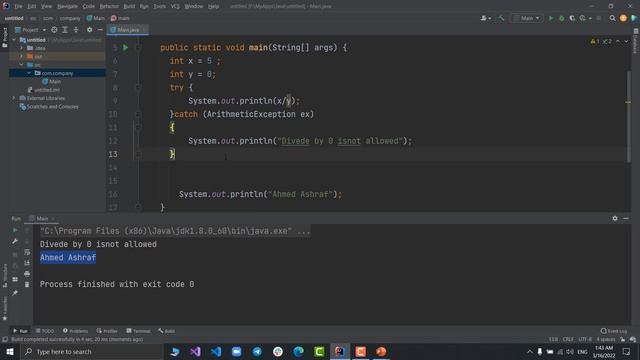Minimize the Run tool window
Image resolution: width=640 pixels, height=360 pixels.
(x=626, y=219)
